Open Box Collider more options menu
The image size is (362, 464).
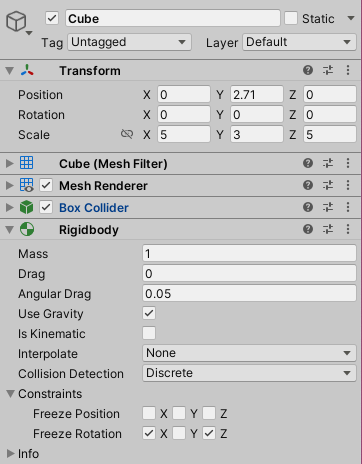tap(348, 207)
